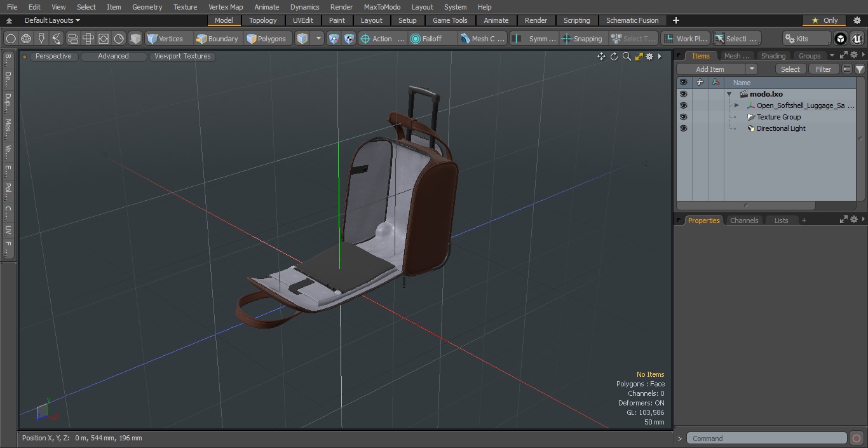Click the loop slice tool icon
Image resolution: width=868 pixels, height=448 pixels.
[73, 39]
